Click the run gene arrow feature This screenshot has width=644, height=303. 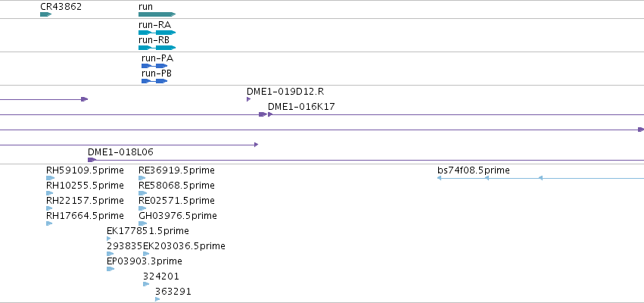[x=157, y=14]
